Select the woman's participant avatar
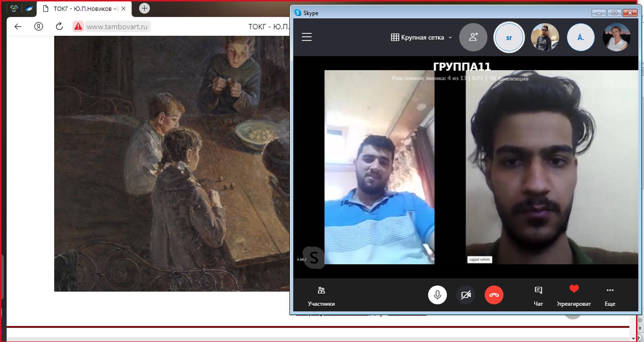The image size is (644, 342). 616,37
